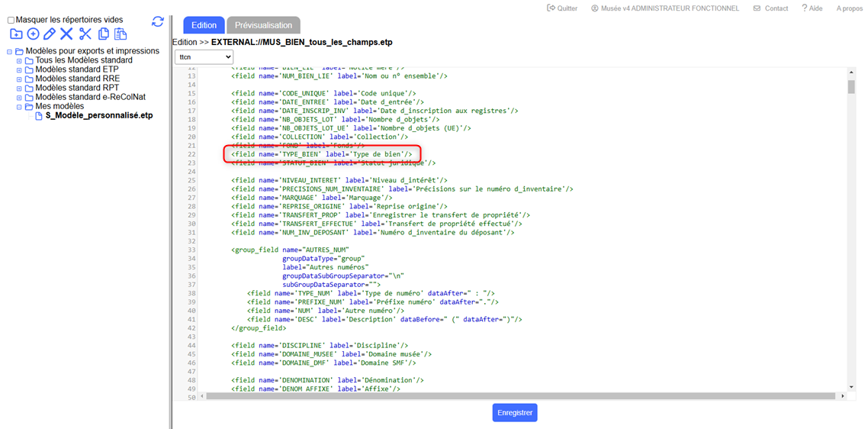The width and height of the screenshot is (868, 429).
Task: Refresh the model tree
Action: click(157, 21)
